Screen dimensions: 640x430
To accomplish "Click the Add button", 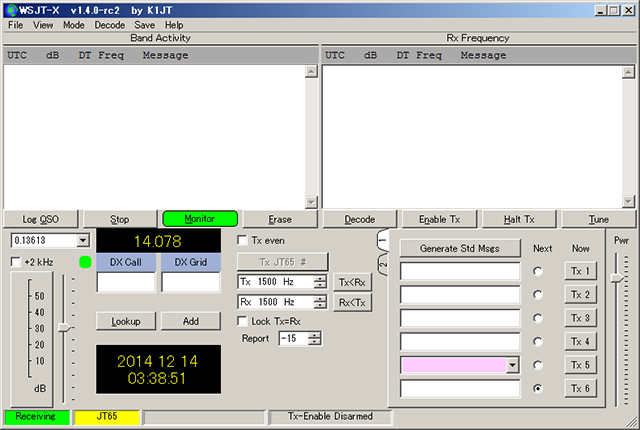I will 191,321.
